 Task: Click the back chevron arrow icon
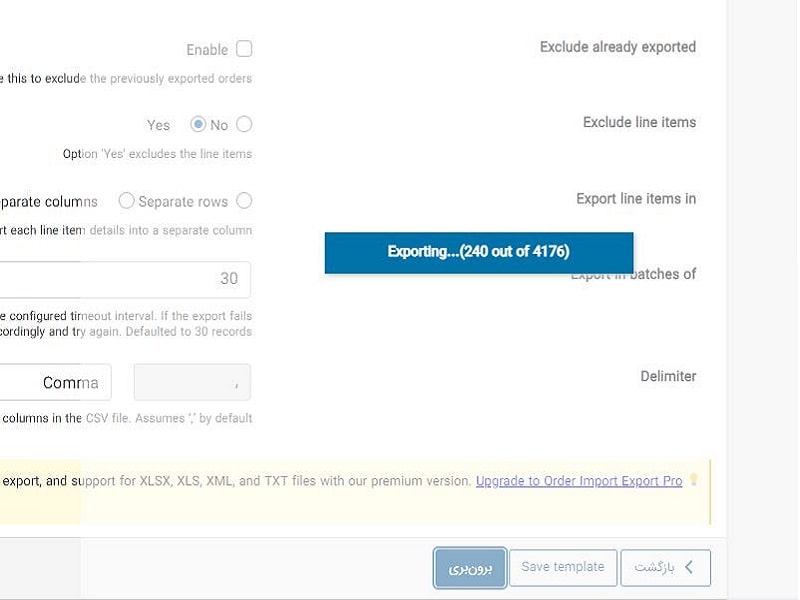click(x=689, y=567)
